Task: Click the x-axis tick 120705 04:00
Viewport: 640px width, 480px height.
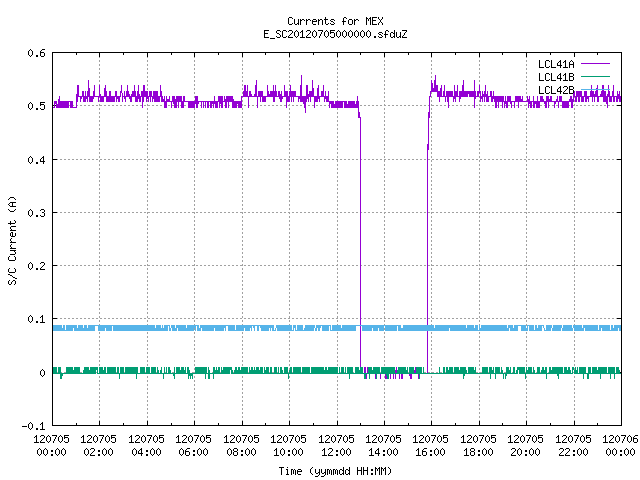Action: 146,445
